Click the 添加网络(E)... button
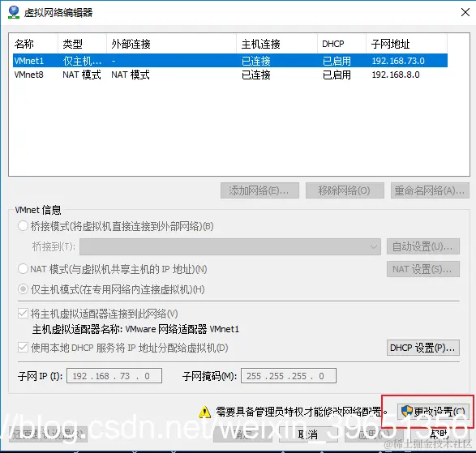The image size is (476, 453). point(259,190)
